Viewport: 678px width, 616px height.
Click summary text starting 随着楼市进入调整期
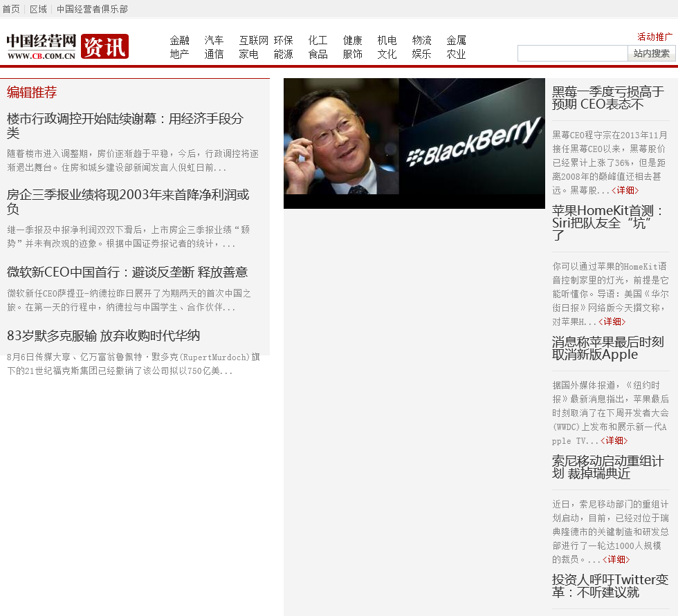point(133,160)
